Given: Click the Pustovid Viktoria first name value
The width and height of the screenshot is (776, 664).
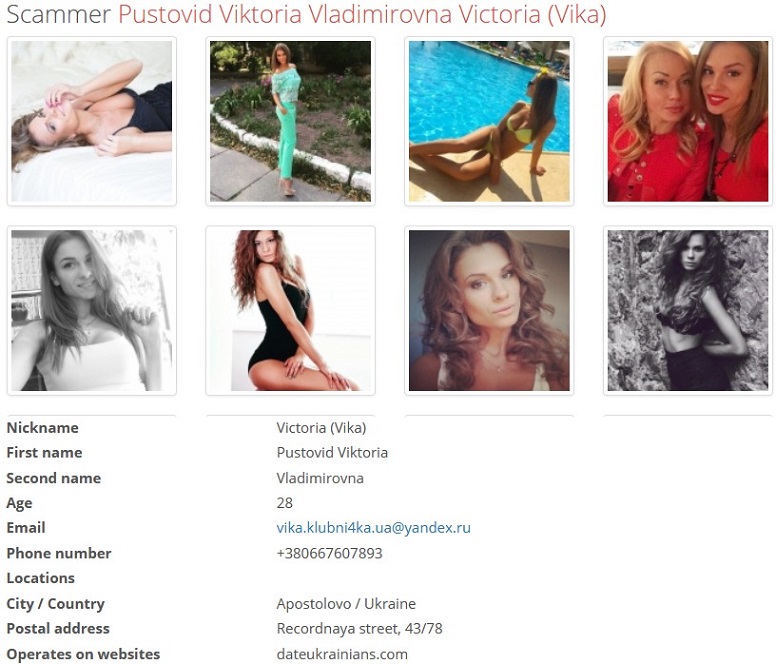Looking at the screenshot, I should click(332, 452).
